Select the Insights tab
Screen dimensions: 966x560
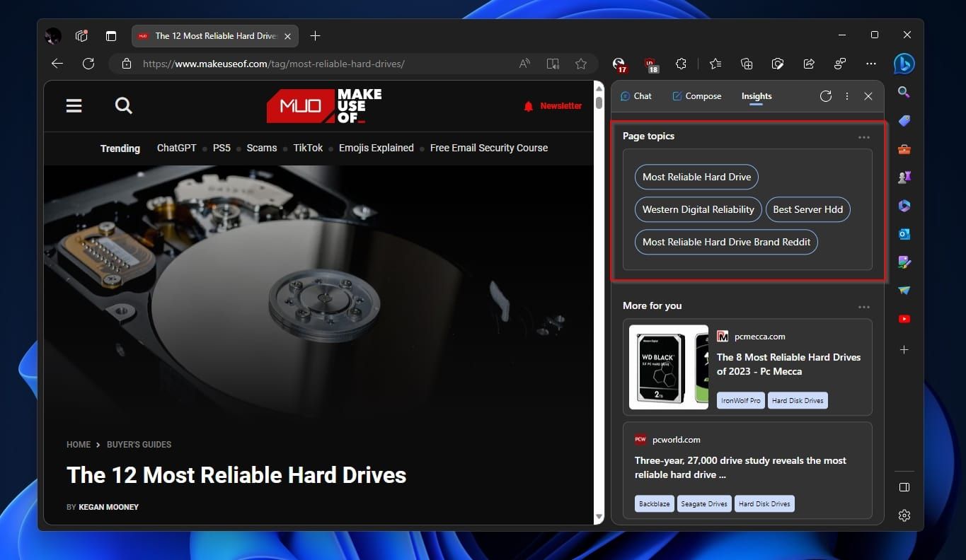(x=757, y=96)
